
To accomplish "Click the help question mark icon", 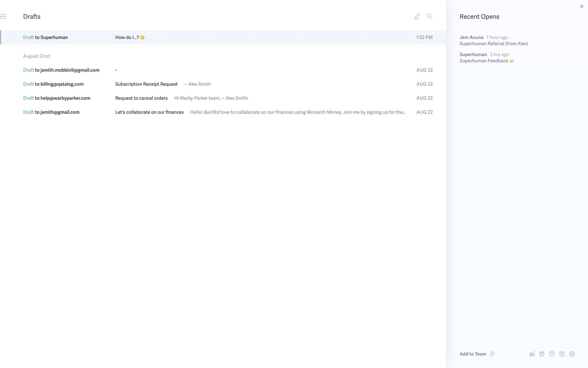I will click(552, 354).
